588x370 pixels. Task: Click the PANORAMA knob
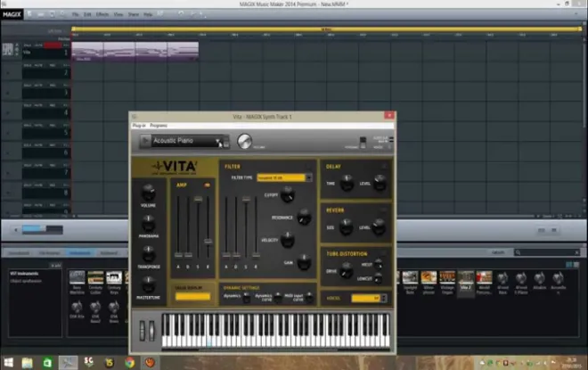(148, 223)
